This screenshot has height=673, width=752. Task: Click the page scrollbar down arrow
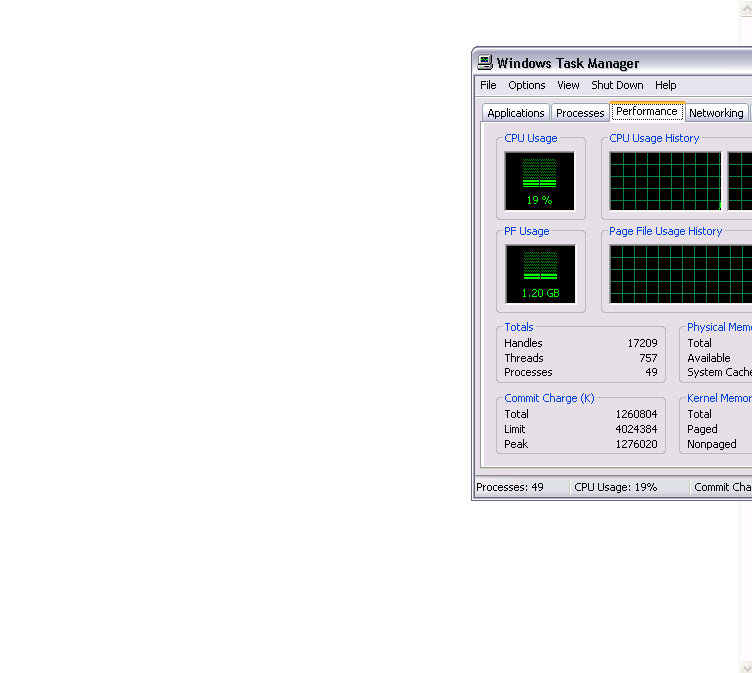coord(746,666)
